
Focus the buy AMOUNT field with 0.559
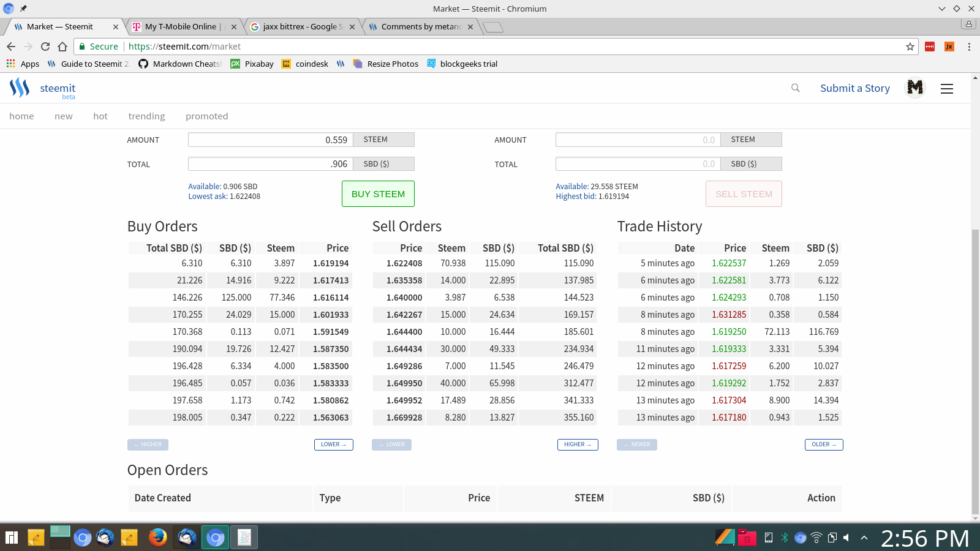click(x=271, y=140)
